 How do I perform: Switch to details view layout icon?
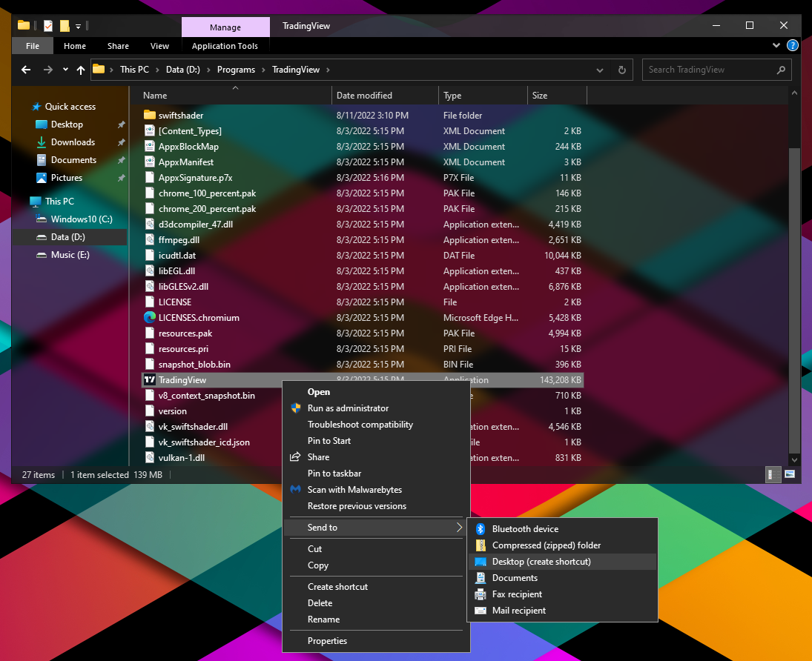click(772, 474)
